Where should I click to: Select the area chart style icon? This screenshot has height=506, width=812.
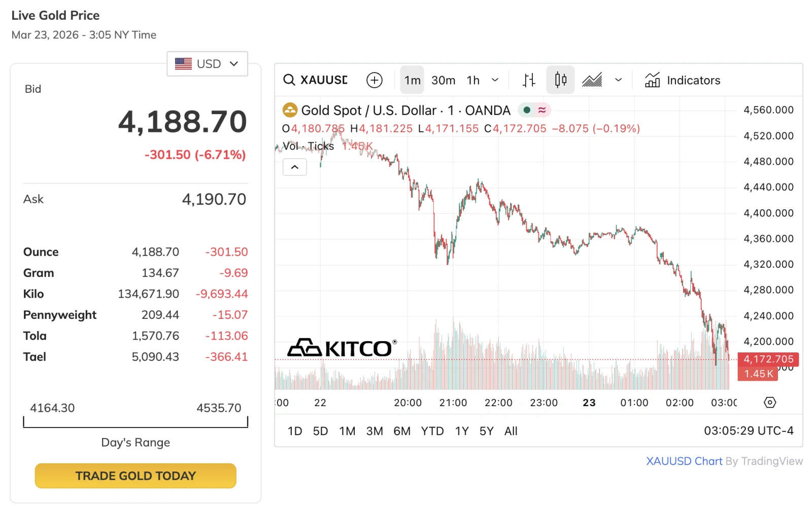(x=592, y=80)
